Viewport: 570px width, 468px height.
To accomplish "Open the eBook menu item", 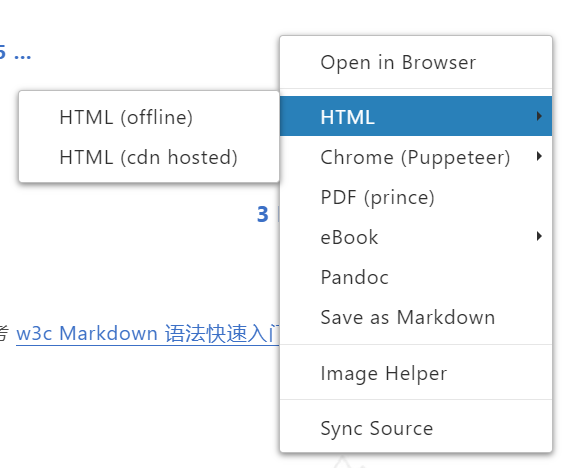I will pyautogui.click(x=416, y=237).
